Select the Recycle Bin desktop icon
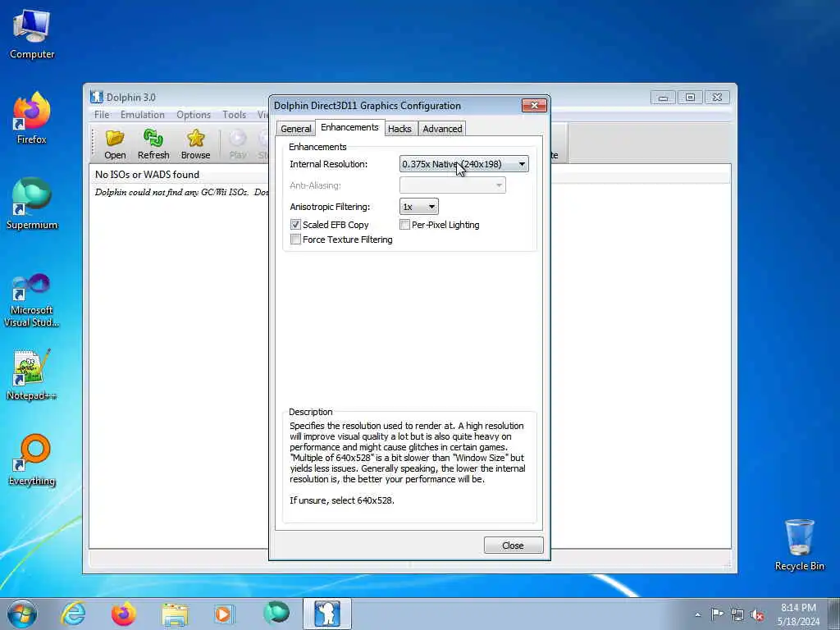Screen dimensions: 840x630 [x=799, y=545]
